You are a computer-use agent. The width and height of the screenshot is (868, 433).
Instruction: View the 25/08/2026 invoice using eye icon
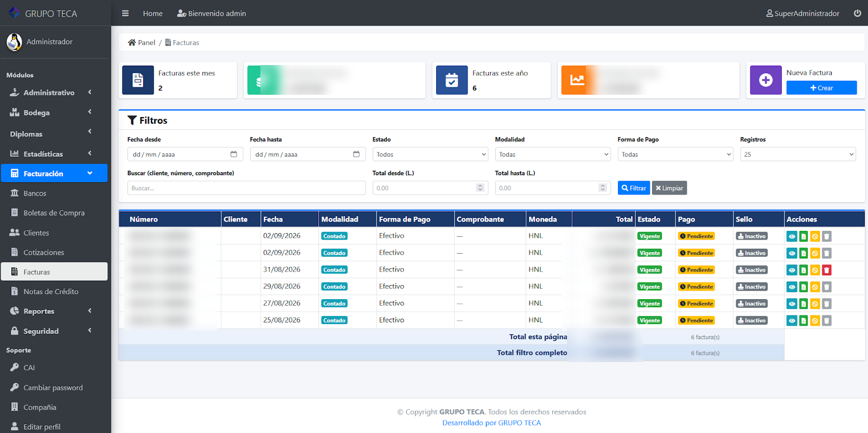792,320
